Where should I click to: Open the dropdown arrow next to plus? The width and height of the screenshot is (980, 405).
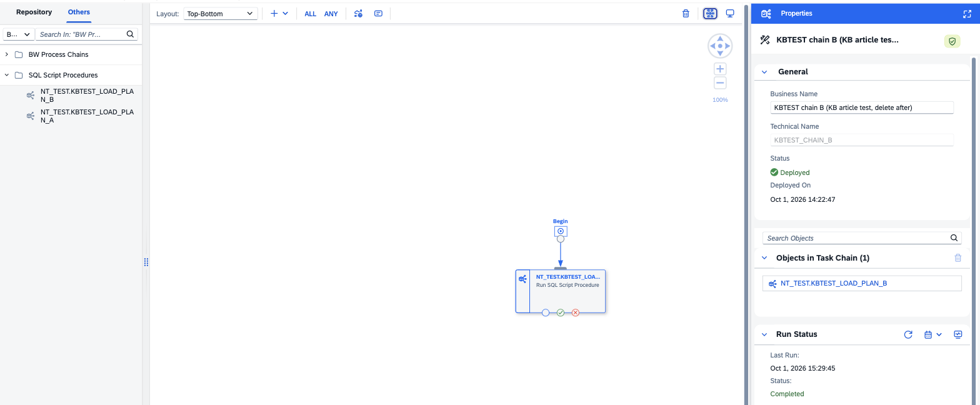286,13
